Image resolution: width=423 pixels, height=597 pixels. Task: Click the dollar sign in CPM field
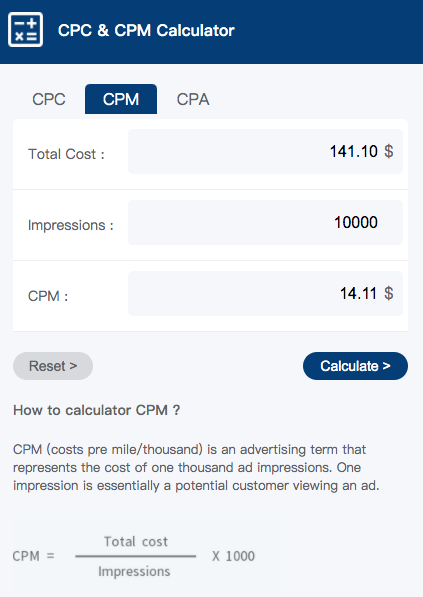(x=389, y=293)
